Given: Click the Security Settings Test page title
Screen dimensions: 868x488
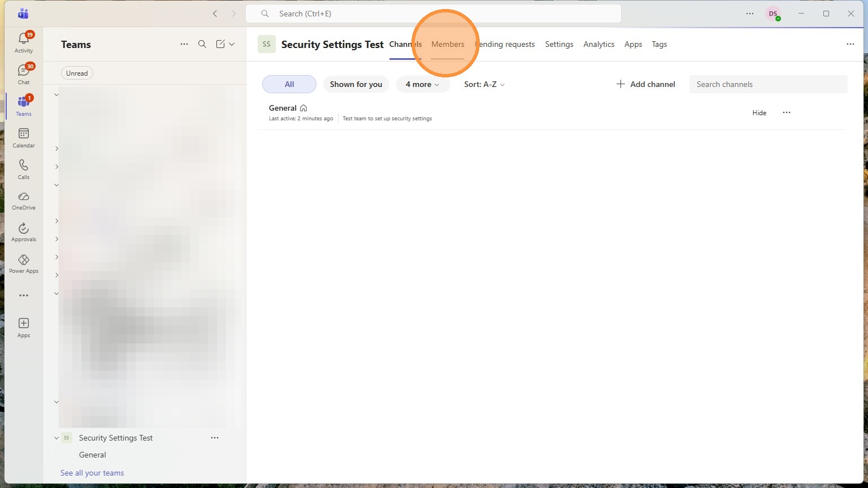Looking at the screenshot, I should tap(332, 44).
